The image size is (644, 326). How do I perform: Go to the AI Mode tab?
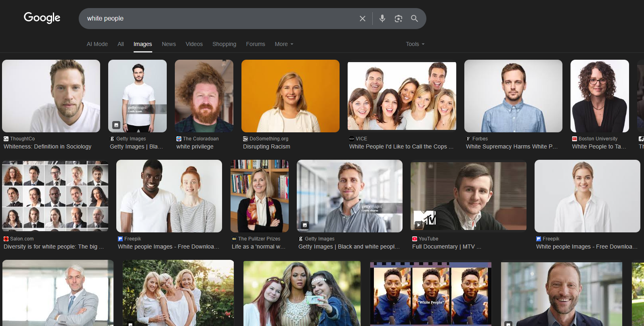[x=97, y=44]
